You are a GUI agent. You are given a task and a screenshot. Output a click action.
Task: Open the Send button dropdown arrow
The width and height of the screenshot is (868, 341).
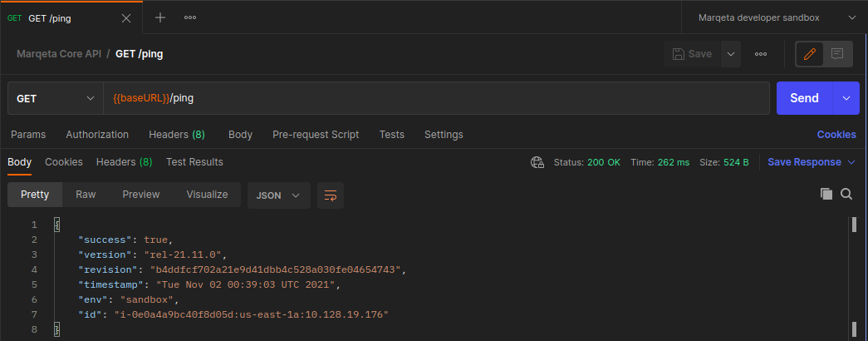click(x=846, y=98)
